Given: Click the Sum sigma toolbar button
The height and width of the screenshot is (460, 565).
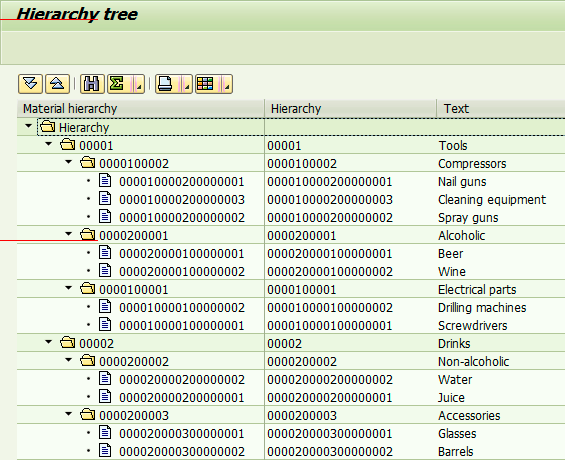Looking at the screenshot, I should tap(117, 84).
